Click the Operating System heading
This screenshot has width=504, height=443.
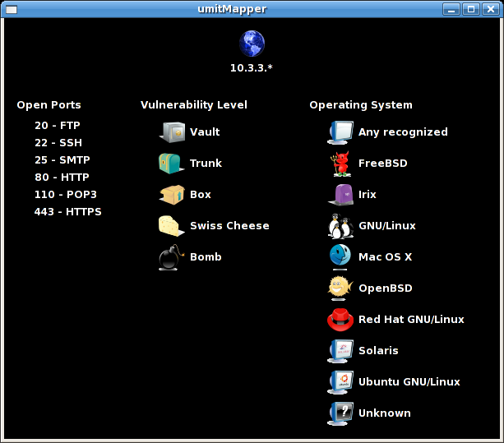[x=361, y=105]
